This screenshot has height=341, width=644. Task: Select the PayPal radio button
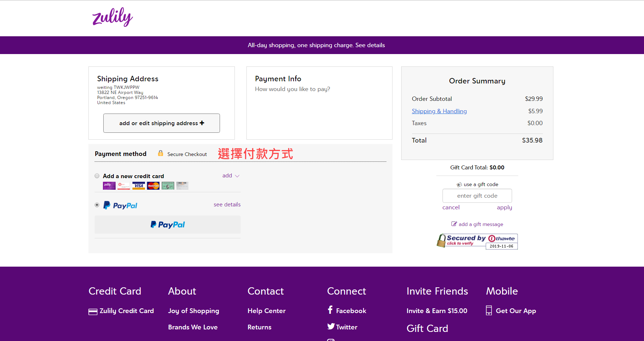pos(97,205)
